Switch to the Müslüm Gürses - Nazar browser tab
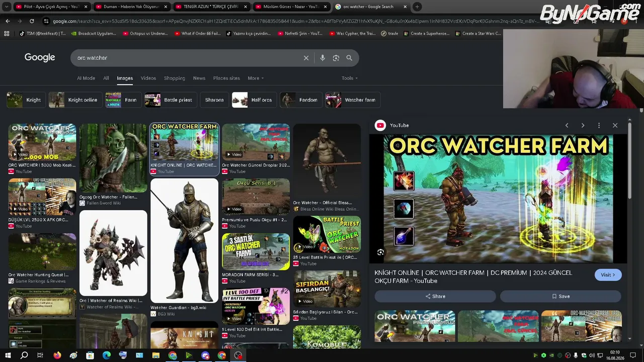The width and height of the screenshot is (644, 362). 292,7
